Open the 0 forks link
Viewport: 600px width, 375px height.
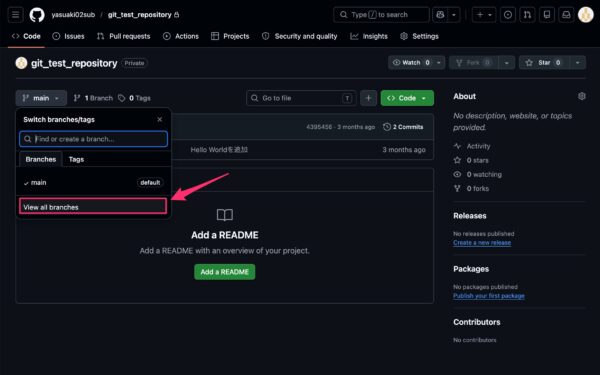(x=471, y=188)
